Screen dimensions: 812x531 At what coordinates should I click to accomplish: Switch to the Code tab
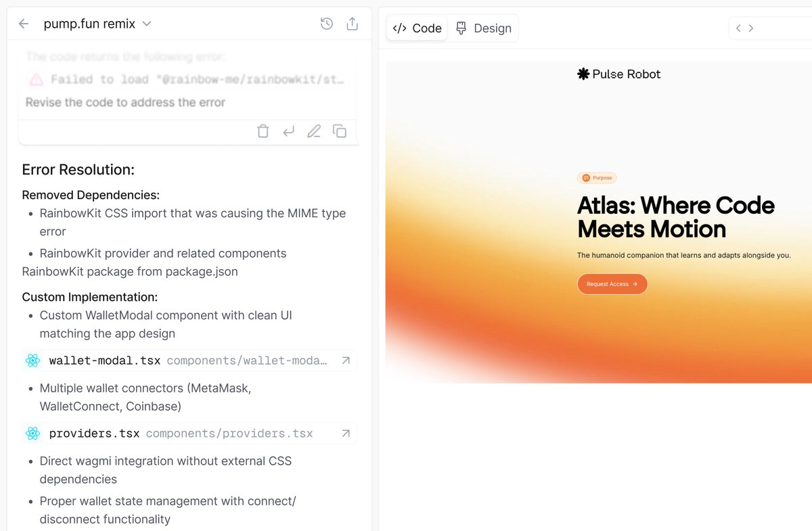pyautogui.click(x=417, y=28)
